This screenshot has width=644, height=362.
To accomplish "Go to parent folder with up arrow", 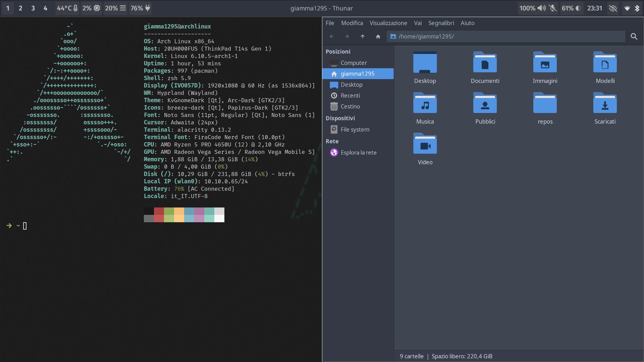I will click(363, 37).
